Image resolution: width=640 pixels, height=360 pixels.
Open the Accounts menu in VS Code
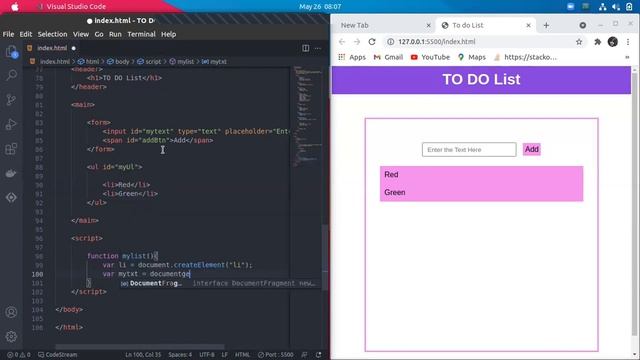click(x=11, y=312)
